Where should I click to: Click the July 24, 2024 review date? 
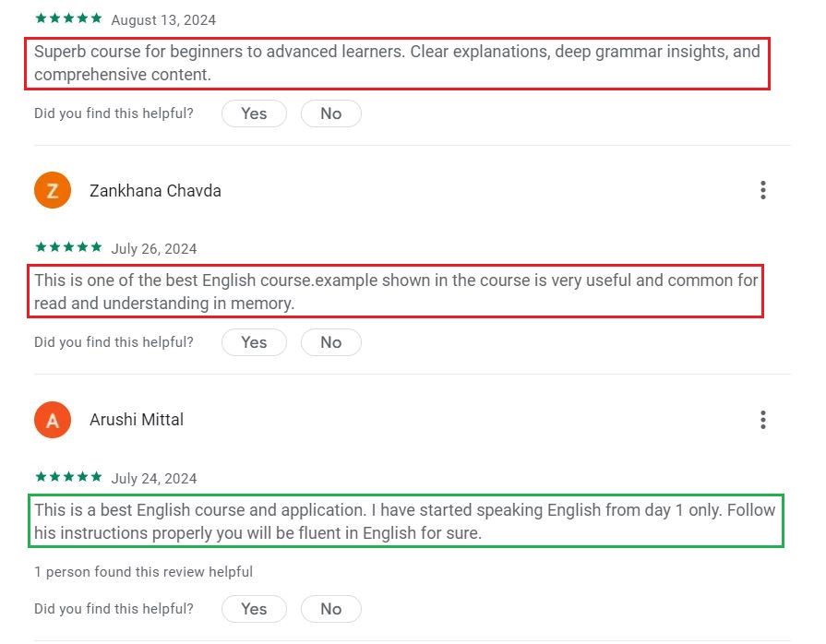(x=154, y=478)
